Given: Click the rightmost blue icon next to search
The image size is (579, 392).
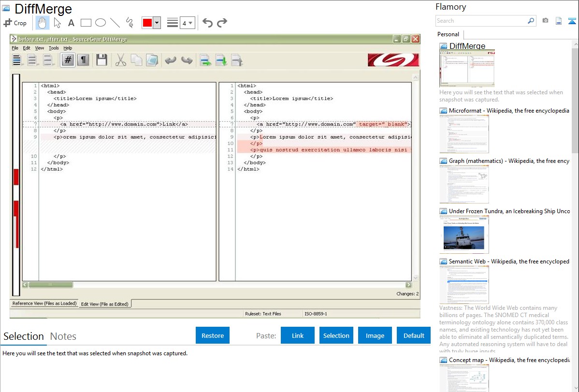Looking at the screenshot, I should (572, 21).
